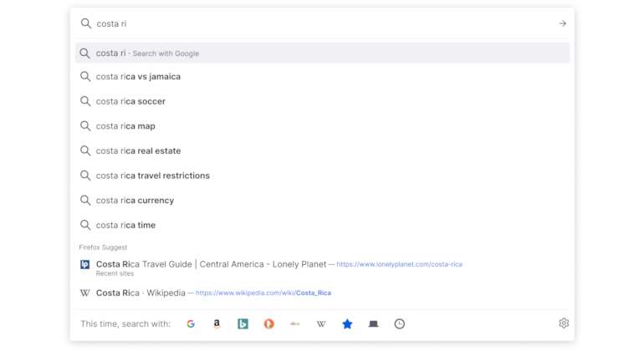Choose suggestion "costa rica currency"
The height and width of the screenshot is (351, 644).
coord(322,201)
